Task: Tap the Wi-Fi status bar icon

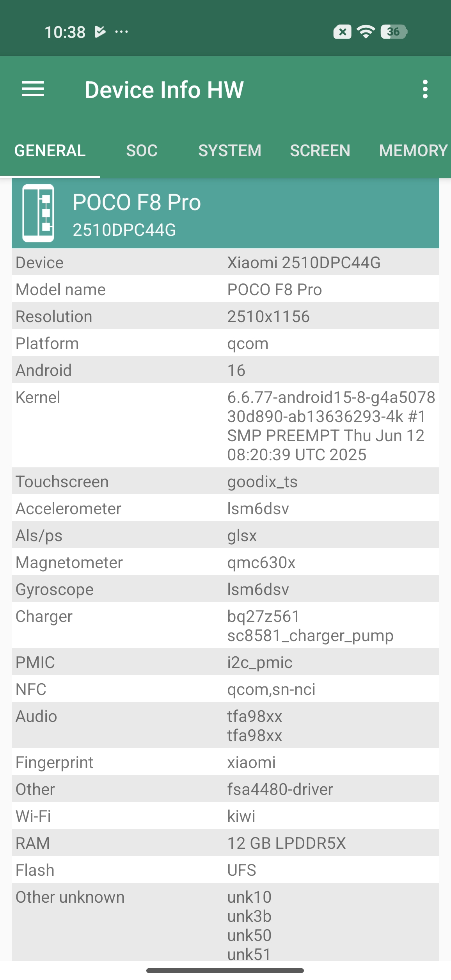Action: pos(366,32)
